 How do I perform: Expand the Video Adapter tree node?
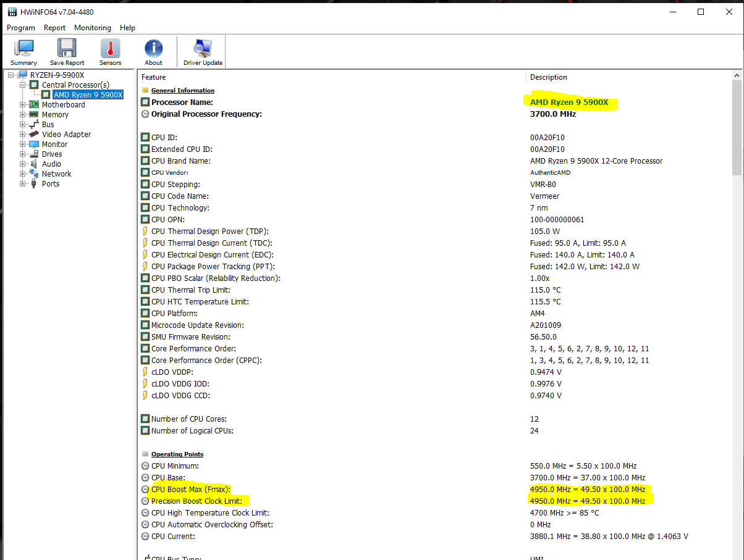pyautogui.click(x=23, y=134)
